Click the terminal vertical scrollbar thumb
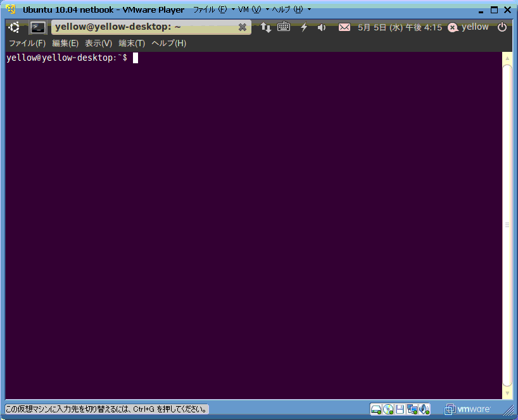The image size is (518, 420). [507, 225]
